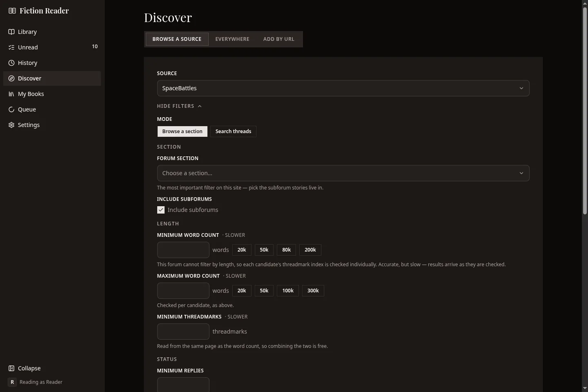This screenshot has height=392, width=588.
Task: Toggle the Include subforums checkbox
Action: [161, 210]
